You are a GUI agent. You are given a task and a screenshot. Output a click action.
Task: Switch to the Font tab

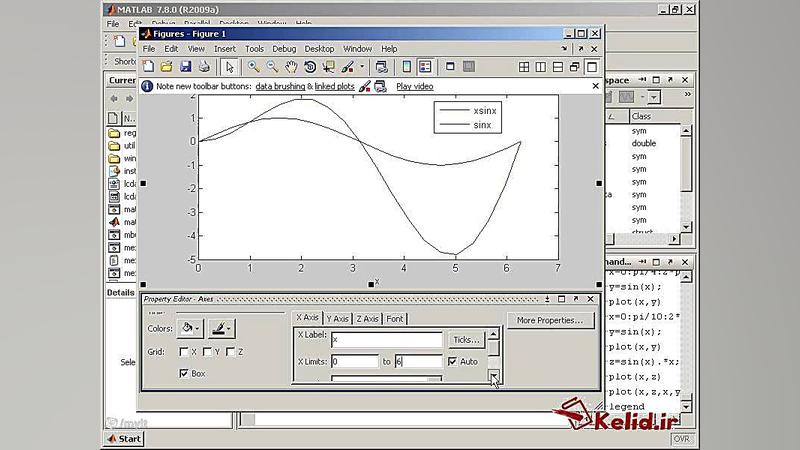click(x=395, y=319)
